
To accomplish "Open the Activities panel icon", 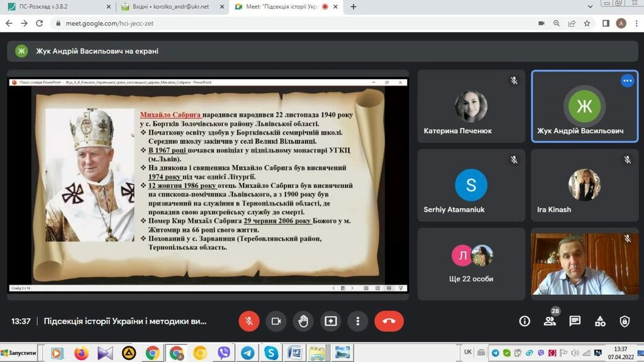I will pyautogui.click(x=600, y=321).
